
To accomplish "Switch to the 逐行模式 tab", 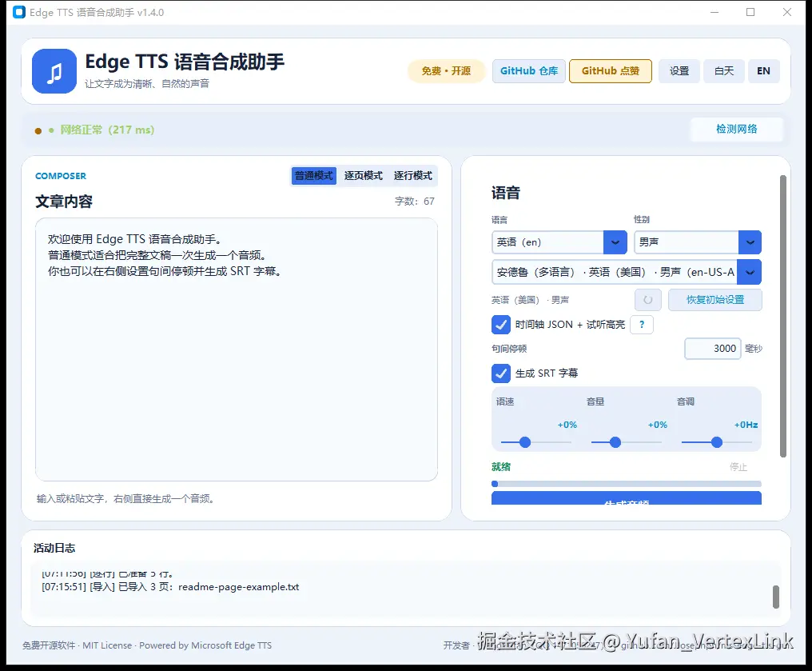I will 412,176.
